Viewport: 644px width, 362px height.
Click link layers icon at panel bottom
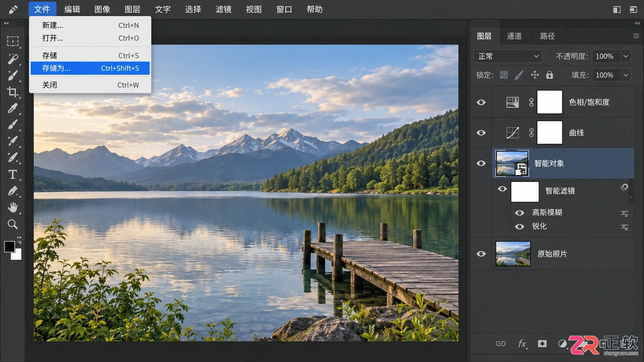tap(500, 344)
